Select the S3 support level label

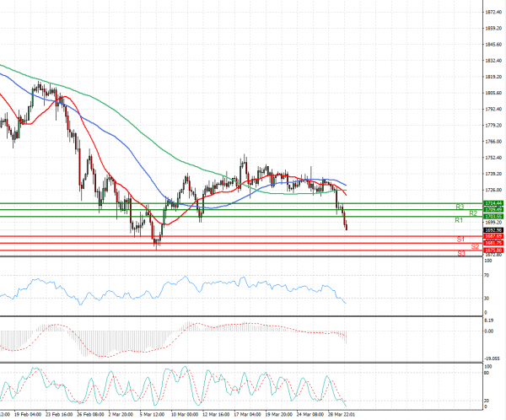[x=461, y=254]
